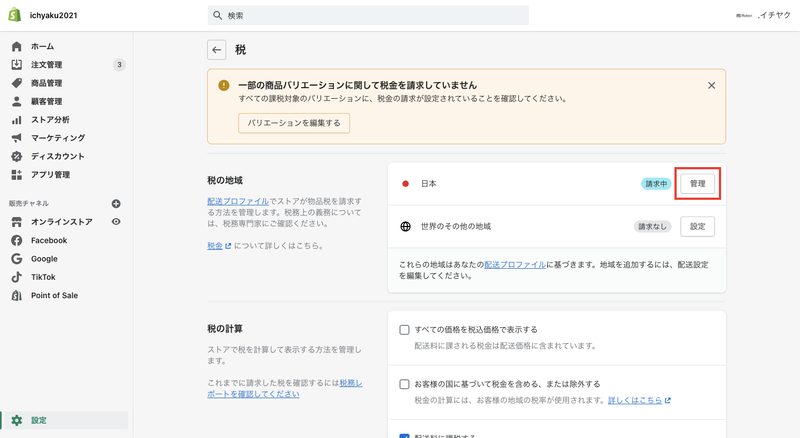Open 顧客管理 customers person icon

pos(17,101)
